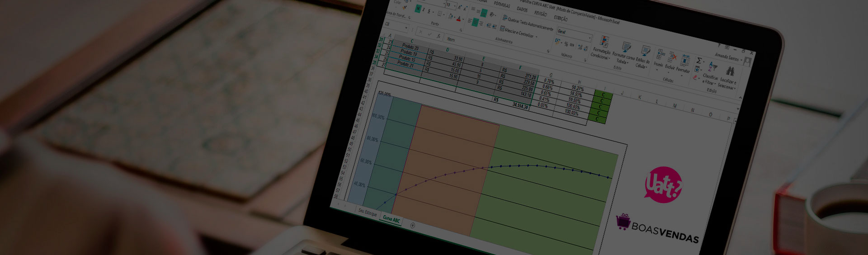The image size is (868, 255).
Task: Click the accounting currency format icon
Action: point(557,41)
